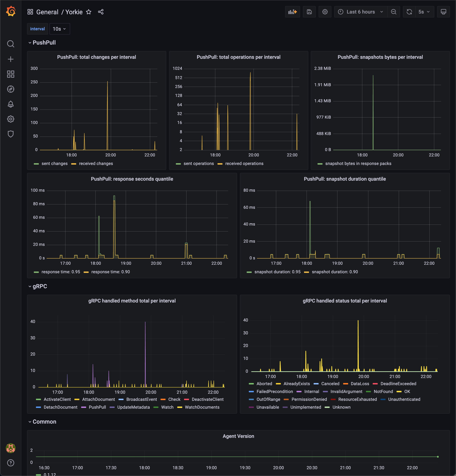
Task: Toggle response time: 0.95 series
Action: pos(61,272)
